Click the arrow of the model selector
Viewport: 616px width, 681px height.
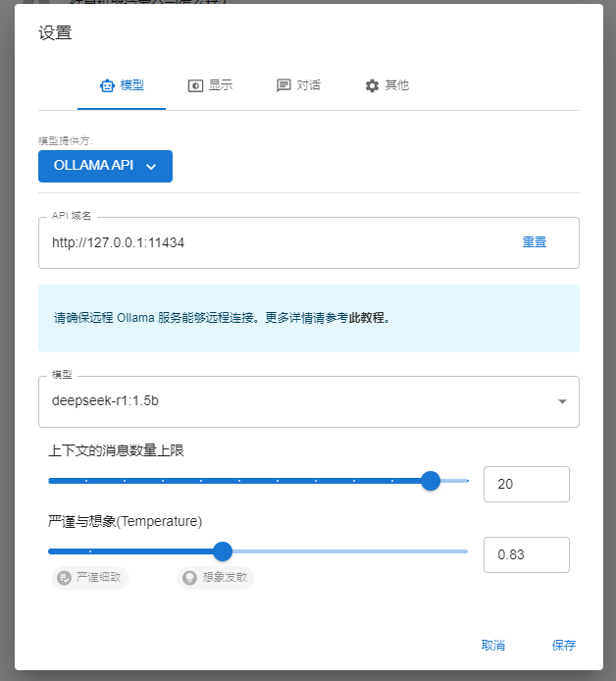coord(562,401)
